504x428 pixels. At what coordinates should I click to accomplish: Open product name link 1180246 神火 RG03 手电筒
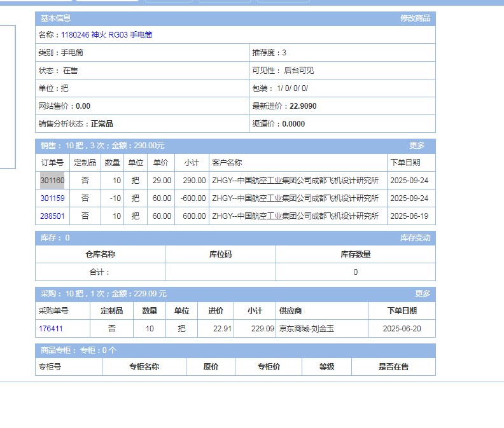pos(106,35)
